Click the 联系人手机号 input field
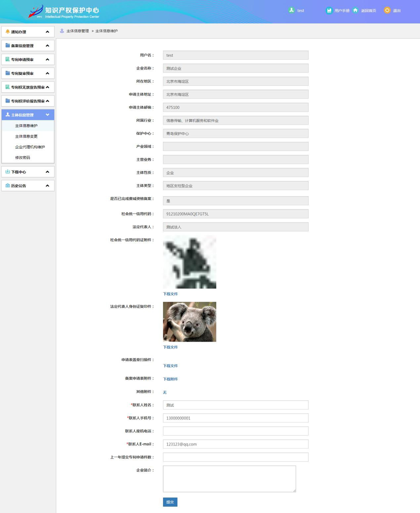Image resolution: width=420 pixels, height=513 pixels. pyautogui.click(x=235, y=418)
